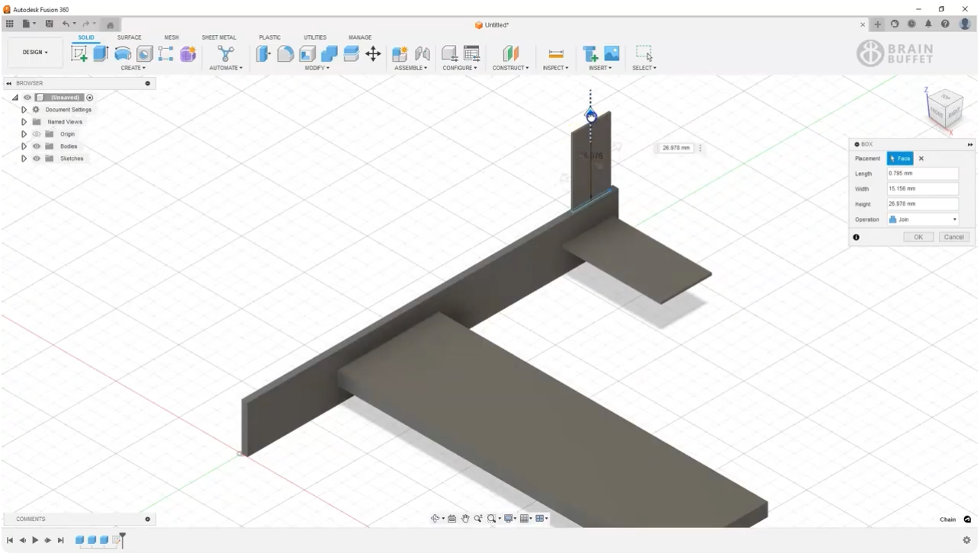Click the Undo arrow
Image resolution: width=980 pixels, height=553 pixels.
(x=66, y=24)
